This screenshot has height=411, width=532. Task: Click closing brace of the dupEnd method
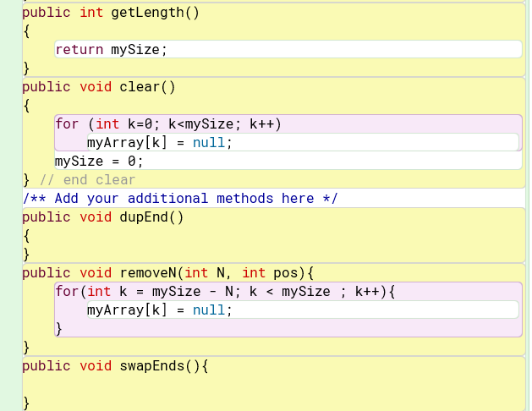click(26, 255)
